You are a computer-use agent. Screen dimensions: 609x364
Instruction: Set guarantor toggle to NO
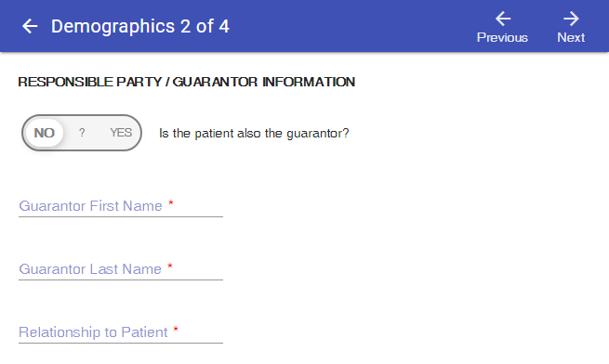(45, 133)
